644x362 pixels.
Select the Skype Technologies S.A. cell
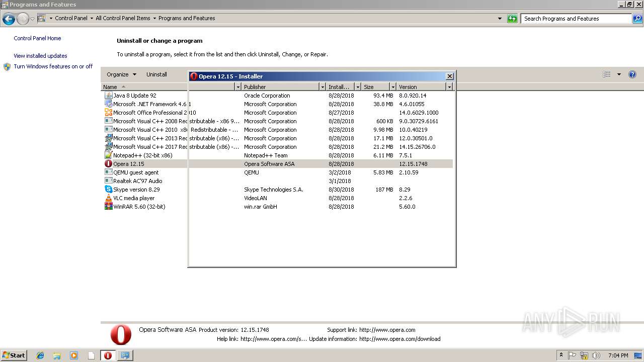(x=274, y=190)
